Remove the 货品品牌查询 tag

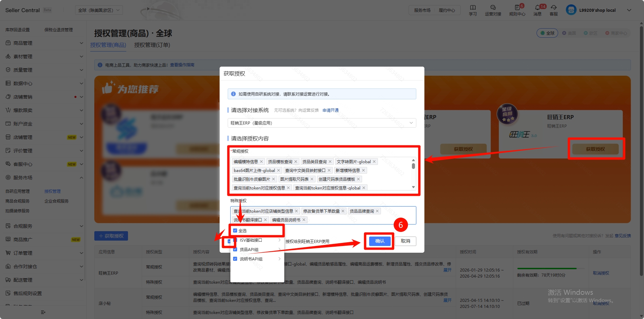point(377,211)
